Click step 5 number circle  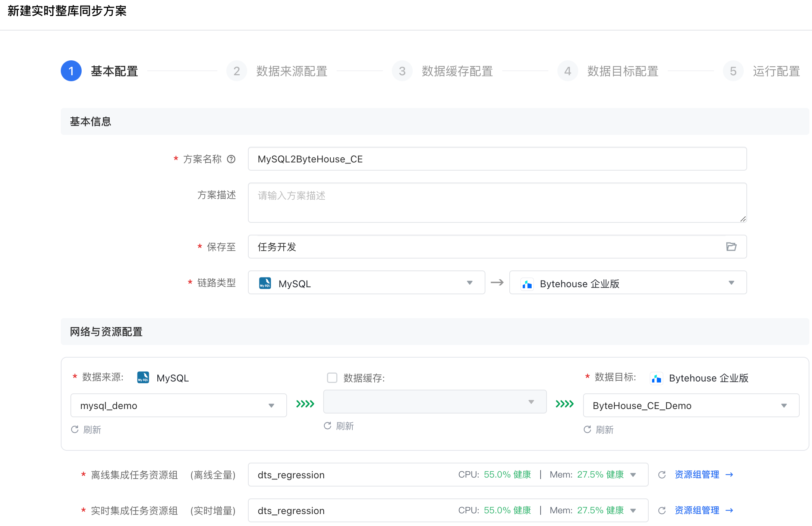(x=733, y=71)
